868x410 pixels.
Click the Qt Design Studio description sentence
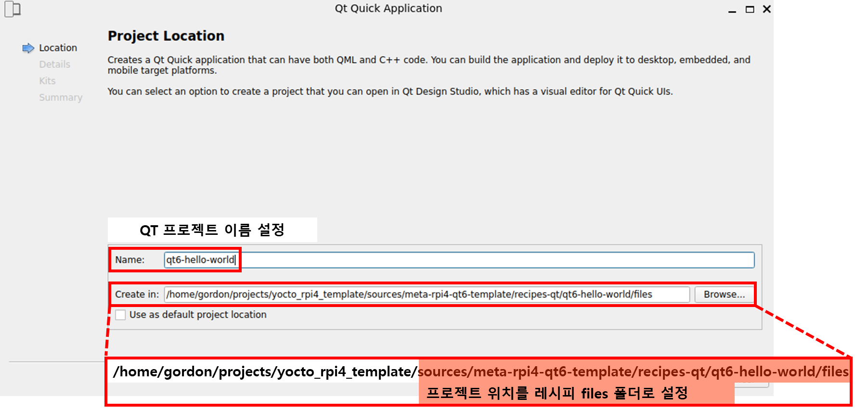pos(390,91)
